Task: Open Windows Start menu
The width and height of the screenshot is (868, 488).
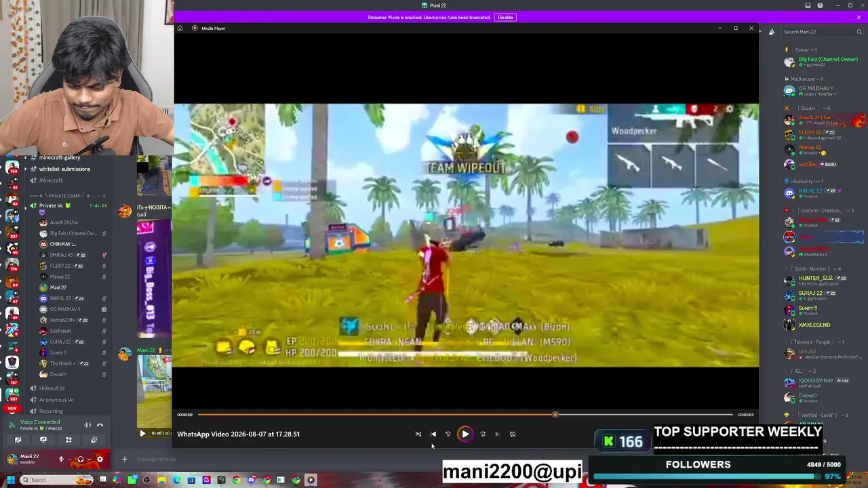Action: 10,480
